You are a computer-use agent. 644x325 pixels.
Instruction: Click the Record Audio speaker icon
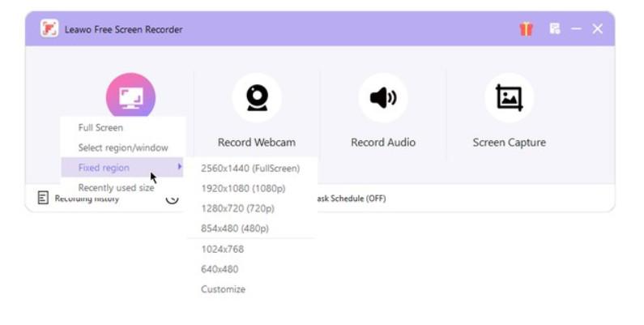pos(382,98)
